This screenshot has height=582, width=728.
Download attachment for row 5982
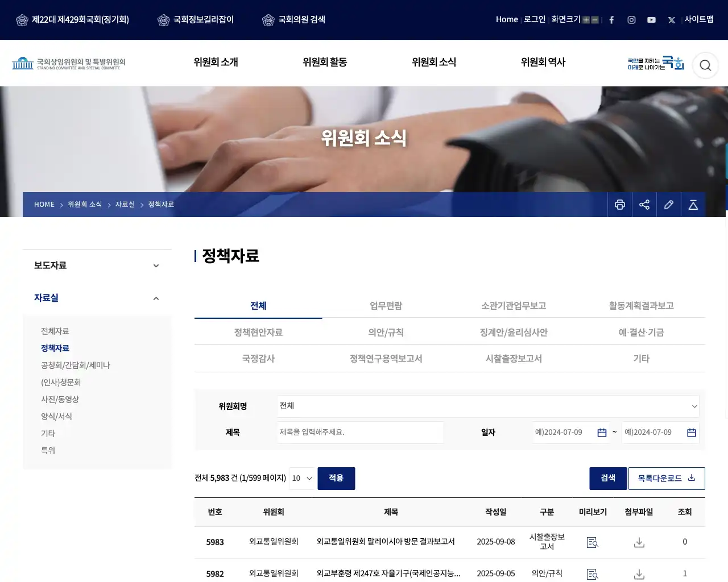point(639,574)
